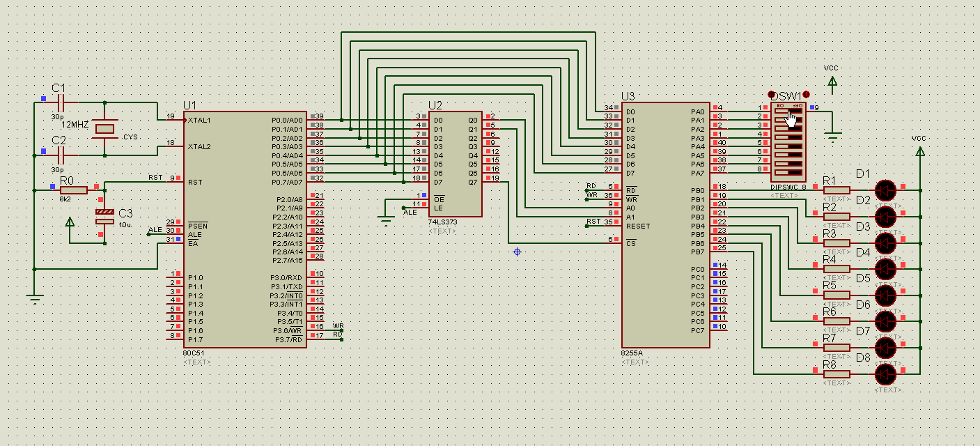The image size is (980, 446).
Task: Pick the D6 LED
Action: point(886,321)
